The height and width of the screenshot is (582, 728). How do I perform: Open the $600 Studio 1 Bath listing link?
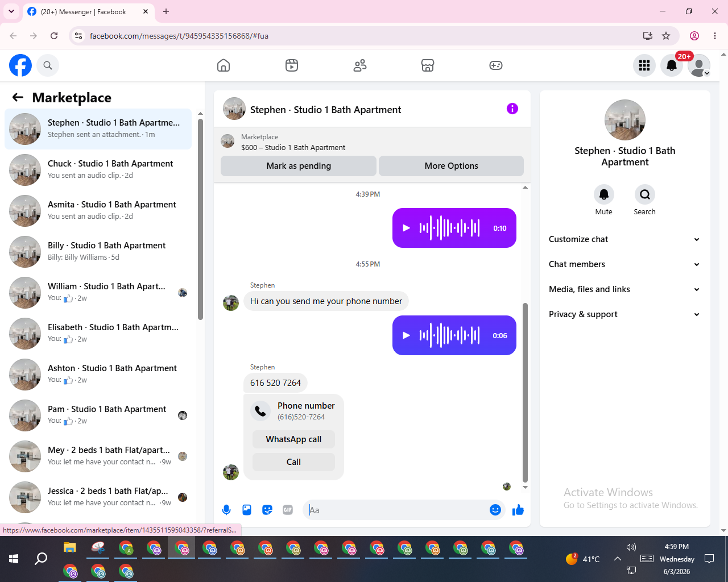click(293, 147)
